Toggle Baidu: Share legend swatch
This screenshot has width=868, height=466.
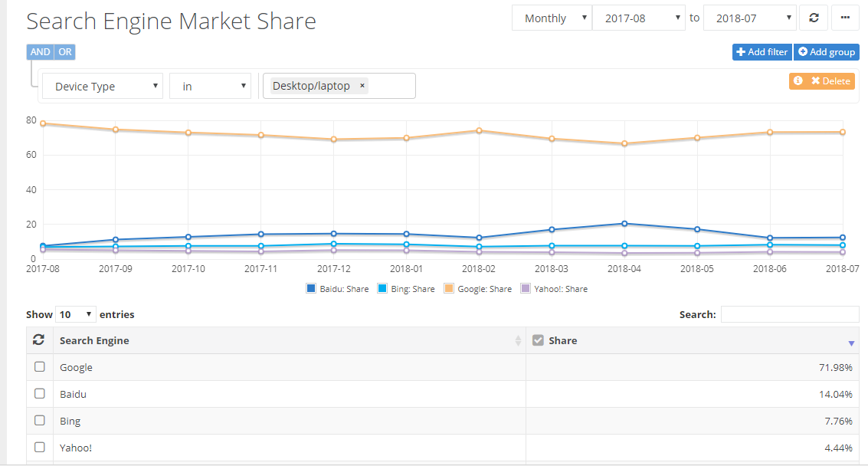(311, 288)
